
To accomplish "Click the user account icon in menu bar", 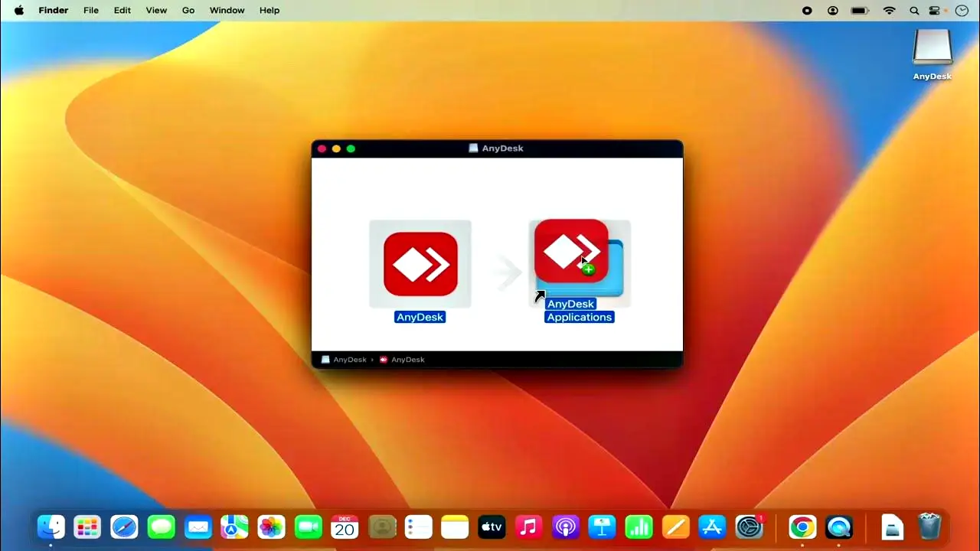I will pyautogui.click(x=833, y=11).
